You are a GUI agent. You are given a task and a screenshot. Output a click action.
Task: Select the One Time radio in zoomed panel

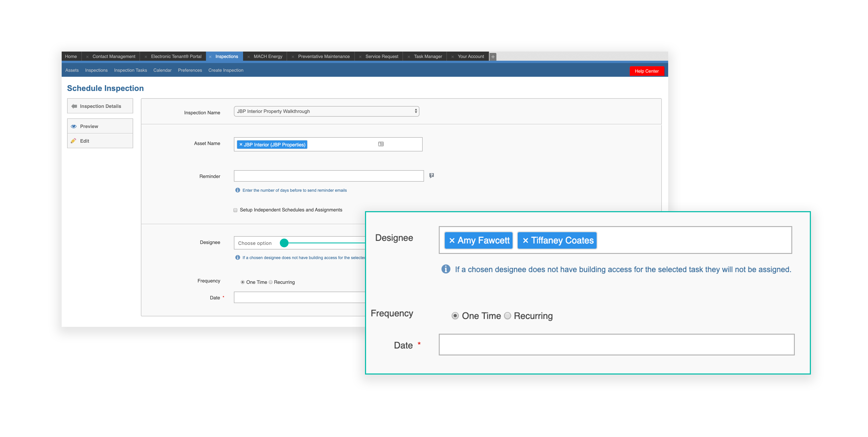pyautogui.click(x=455, y=316)
